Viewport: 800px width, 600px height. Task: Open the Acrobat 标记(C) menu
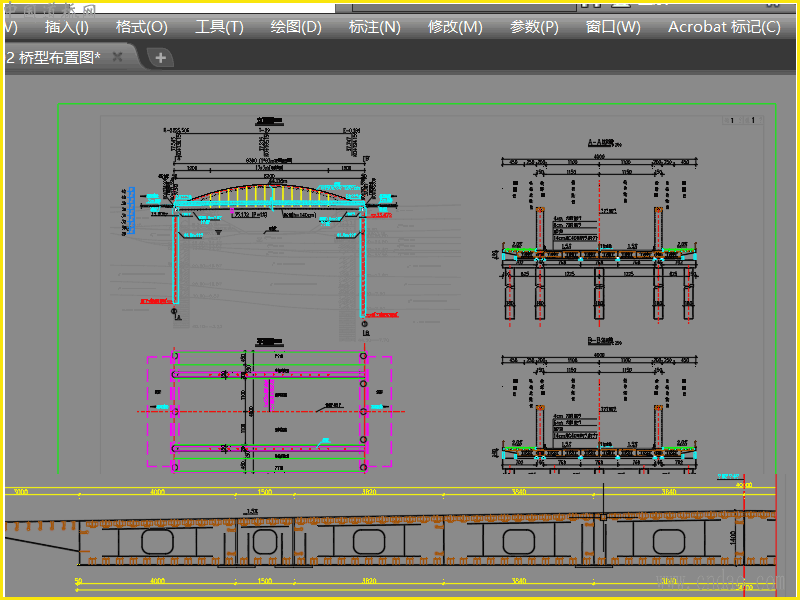[x=724, y=27]
